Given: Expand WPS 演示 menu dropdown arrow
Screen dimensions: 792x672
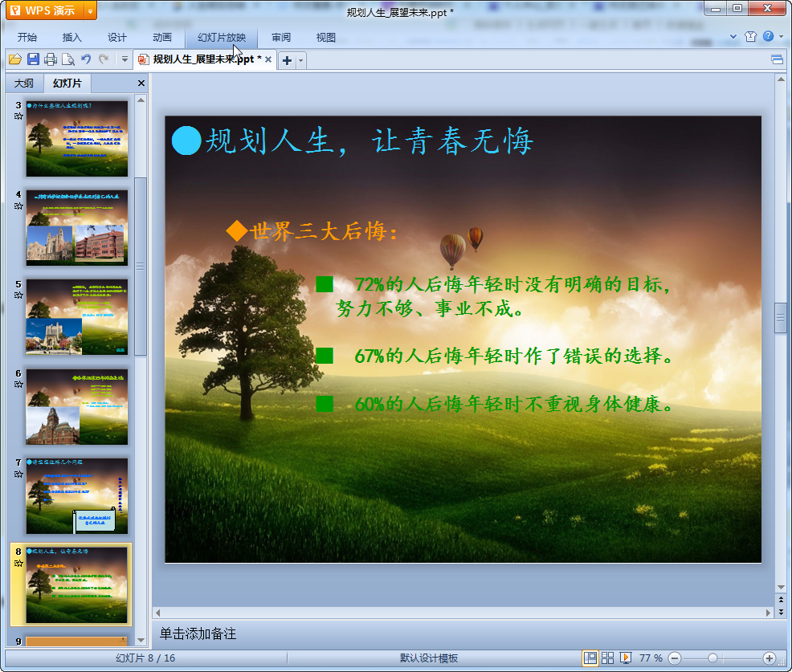Looking at the screenshot, I should (91, 10).
